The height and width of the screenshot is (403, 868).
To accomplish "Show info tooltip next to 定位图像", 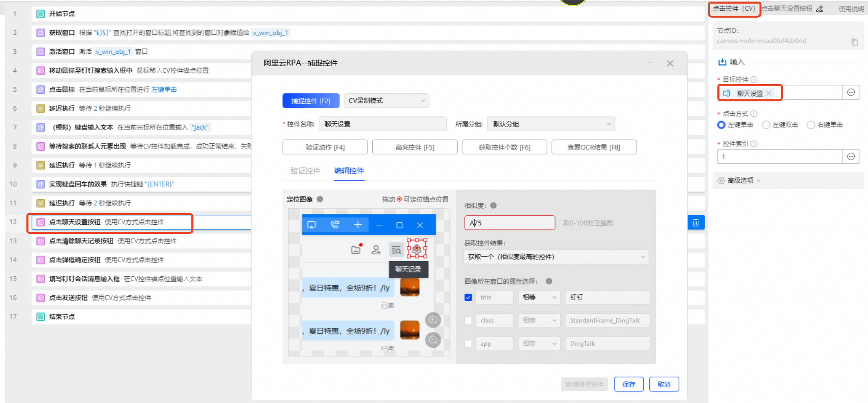I will (x=320, y=199).
